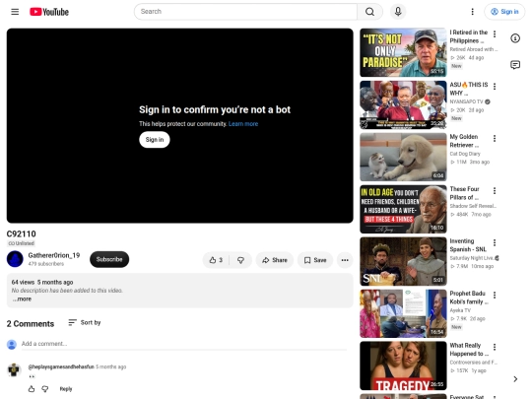
Task: Dislike the comment by @heplaysgamesandhehasfun
Action: coord(44,389)
